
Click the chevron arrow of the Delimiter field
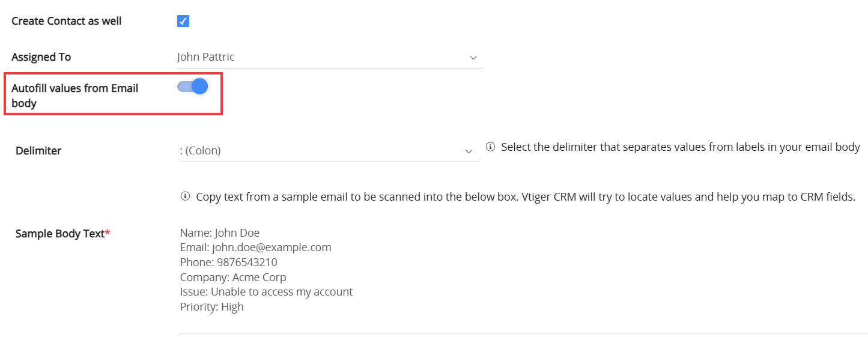click(469, 151)
